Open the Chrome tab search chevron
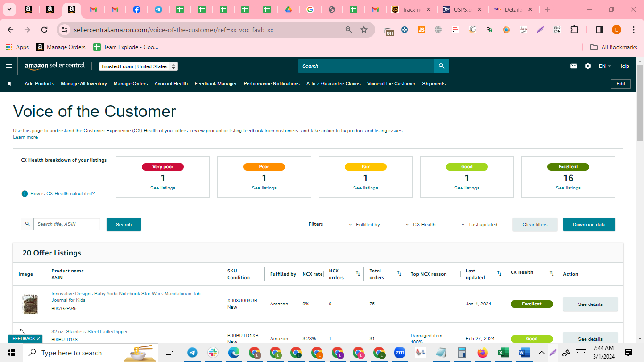 point(9,9)
